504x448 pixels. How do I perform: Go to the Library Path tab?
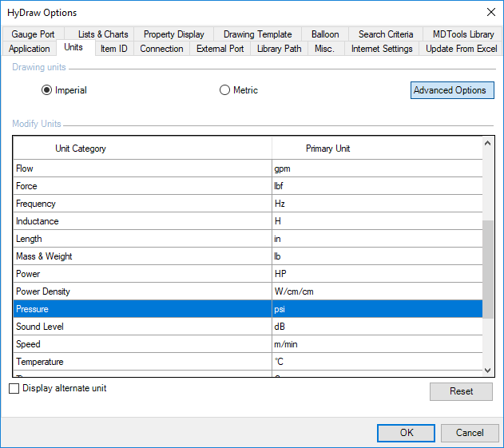(279, 49)
